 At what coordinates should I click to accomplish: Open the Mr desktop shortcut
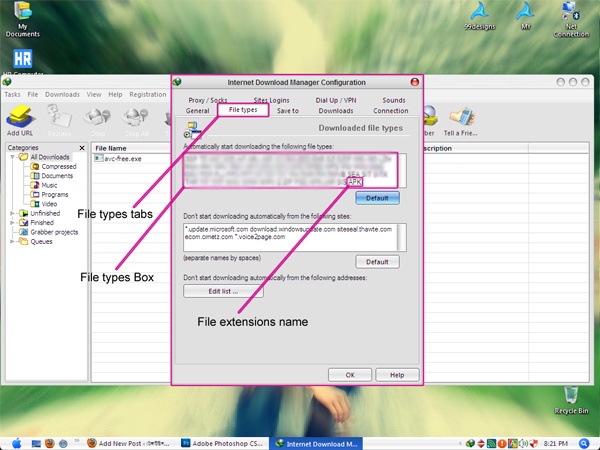click(525, 16)
